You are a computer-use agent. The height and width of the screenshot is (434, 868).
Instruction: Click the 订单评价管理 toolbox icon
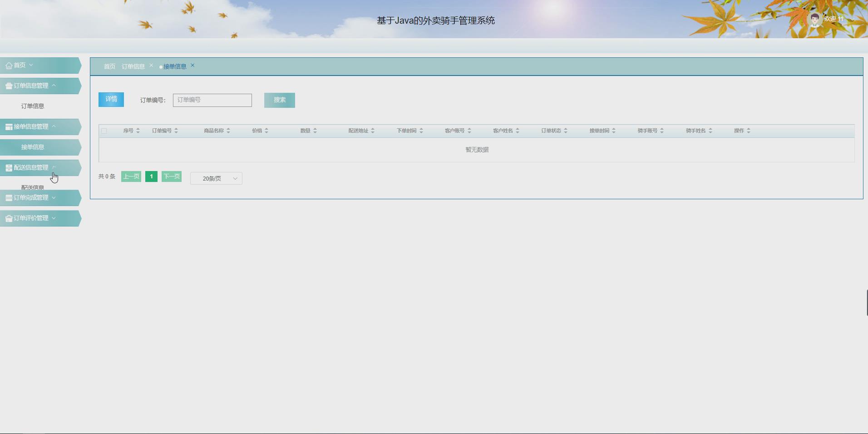(9, 218)
